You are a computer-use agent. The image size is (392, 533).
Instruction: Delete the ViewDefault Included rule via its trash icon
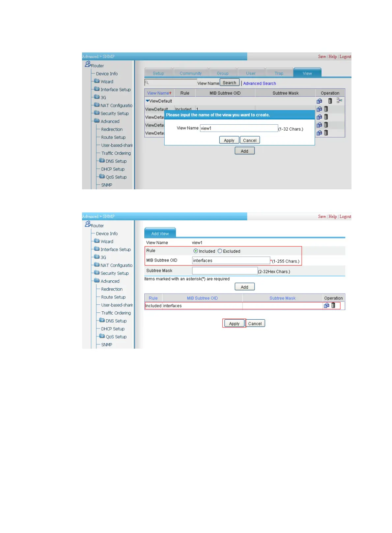pyautogui.click(x=326, y=109)
